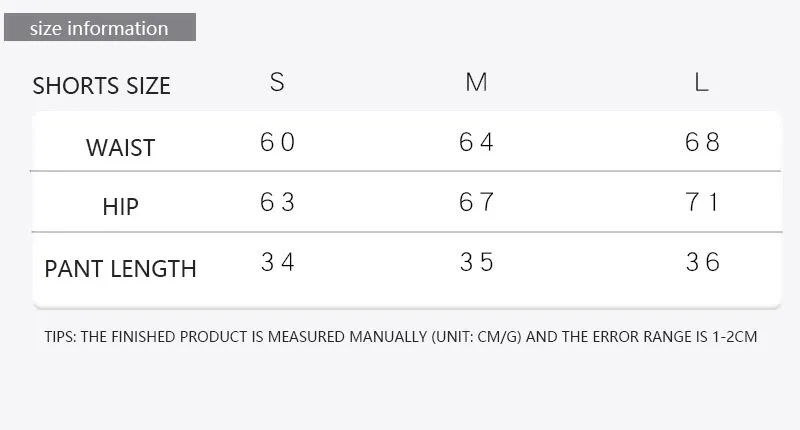Click hip value 63 for size S

click(x=278, y=202)
